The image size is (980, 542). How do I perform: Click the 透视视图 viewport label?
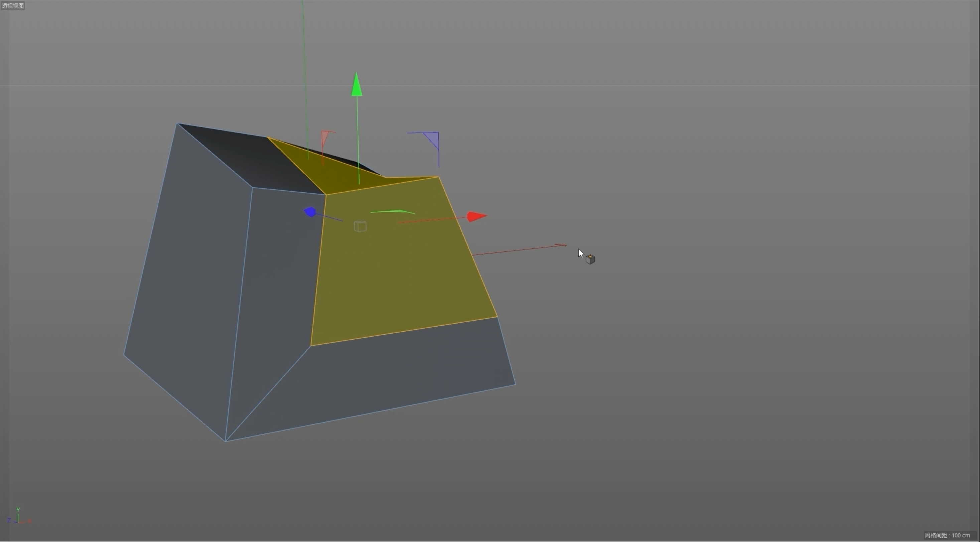[13, 5]
